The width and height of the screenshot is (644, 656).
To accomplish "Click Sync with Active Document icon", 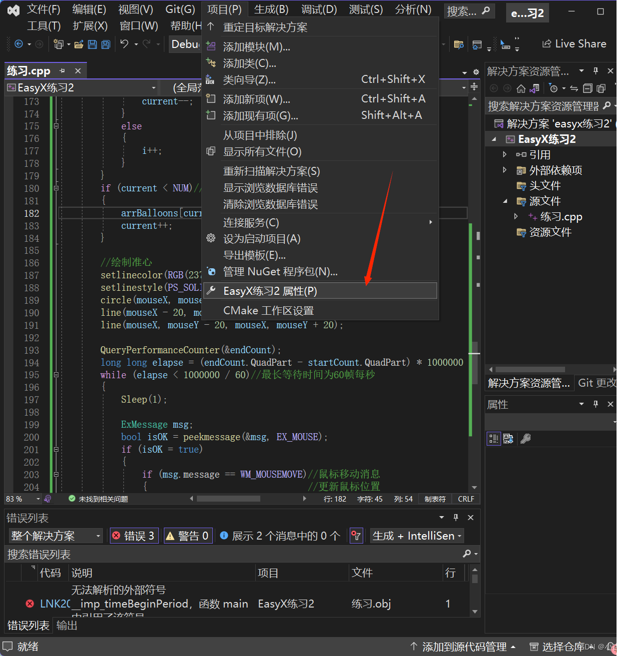I will point(574,88).
